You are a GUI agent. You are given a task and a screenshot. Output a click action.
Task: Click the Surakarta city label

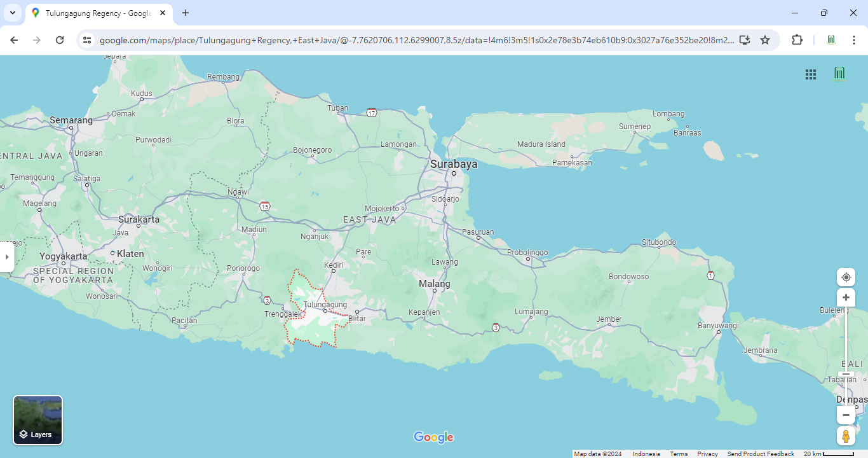139,219
